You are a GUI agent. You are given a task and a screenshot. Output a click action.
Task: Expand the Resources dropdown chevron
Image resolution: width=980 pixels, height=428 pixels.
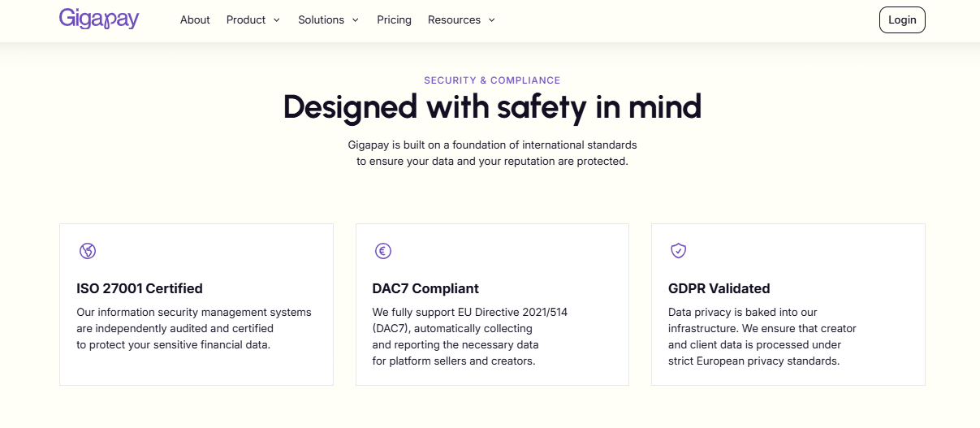[x=492, y=20]
